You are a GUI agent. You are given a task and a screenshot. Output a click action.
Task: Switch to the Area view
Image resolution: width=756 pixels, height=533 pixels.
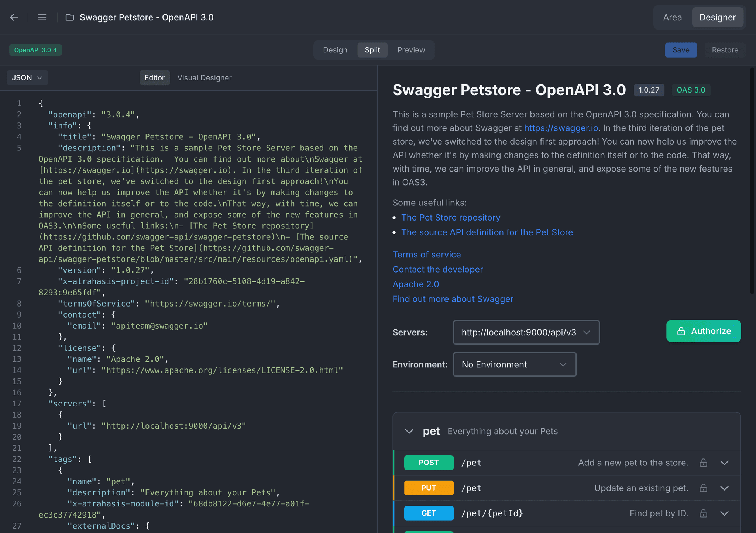(x=672, y=17)
